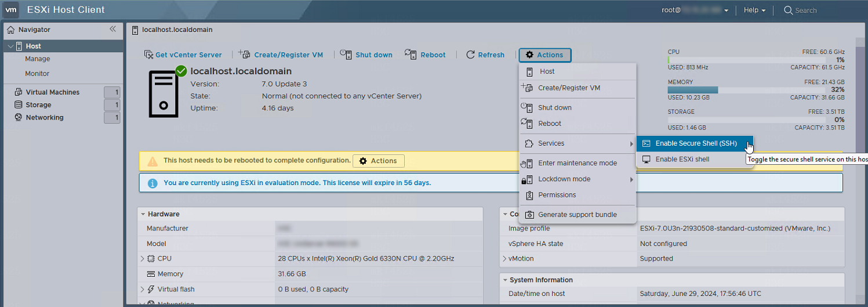The height and width of the screenshot is (307, 868).
Task: Click the Storage icon in Navigator
Action: [x=19, y=105]
